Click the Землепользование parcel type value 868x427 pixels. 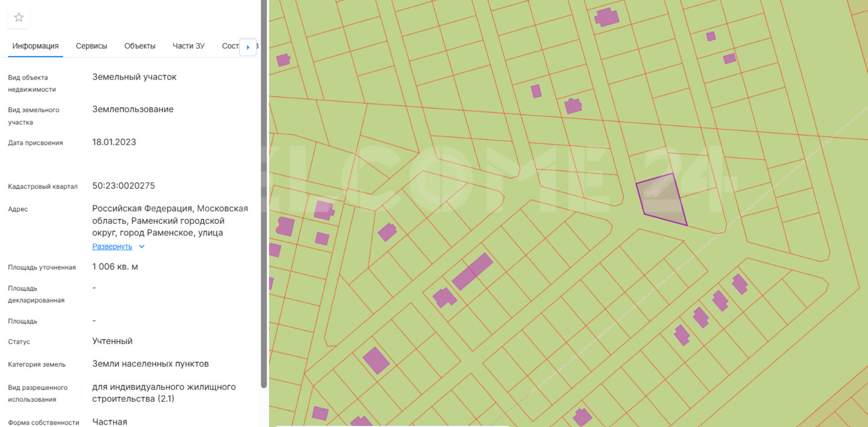(x=133, y=109)
